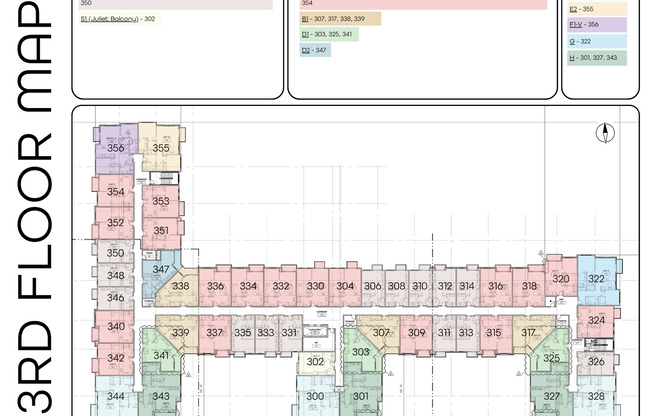Image resolution: width=652 pixels, height=416 pixels.
Task: Click unit 343 on the floor plan
Action: pyautogui.click(x=161, y=396)
